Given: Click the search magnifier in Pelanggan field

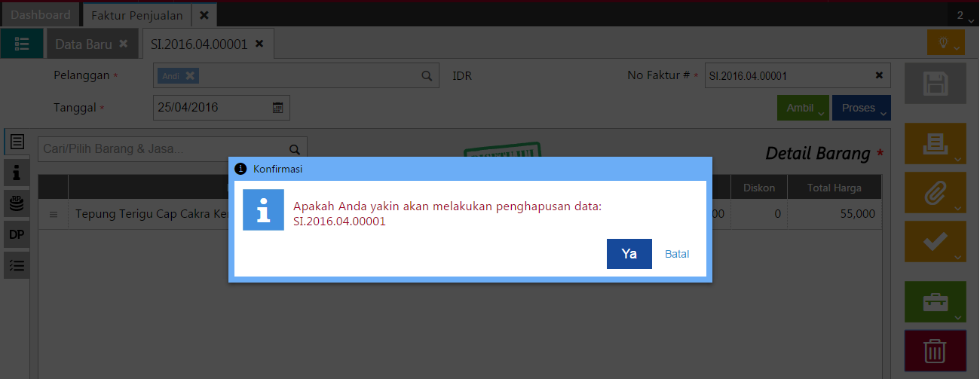Looking at the screenshot, I should (x=426, y=75).
